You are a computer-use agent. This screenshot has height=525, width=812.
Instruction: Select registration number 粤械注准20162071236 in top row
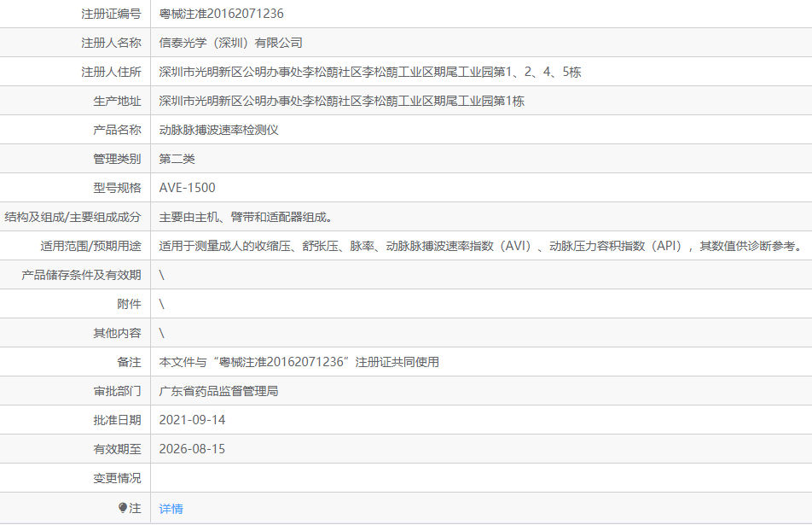click(x=221, y=14)
